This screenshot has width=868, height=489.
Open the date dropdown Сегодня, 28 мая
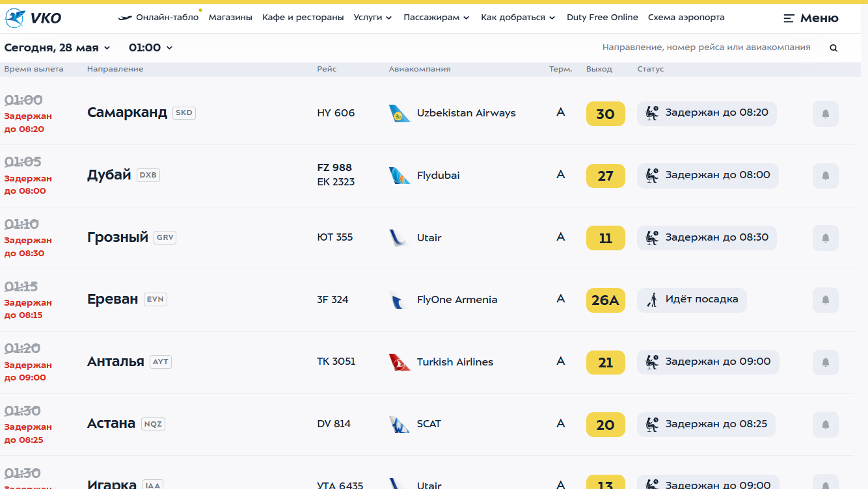click(57, 47)
